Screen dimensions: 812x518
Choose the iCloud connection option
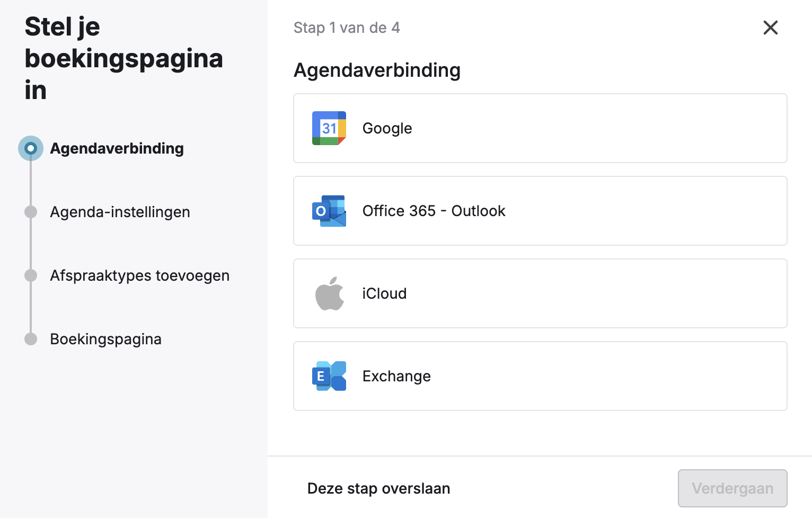540,293
